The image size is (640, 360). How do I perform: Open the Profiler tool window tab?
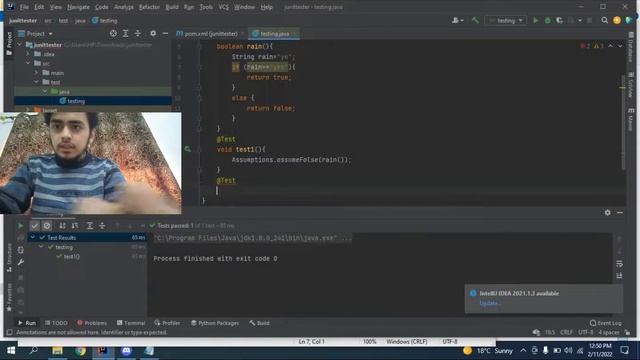click(x=167, y=323)
